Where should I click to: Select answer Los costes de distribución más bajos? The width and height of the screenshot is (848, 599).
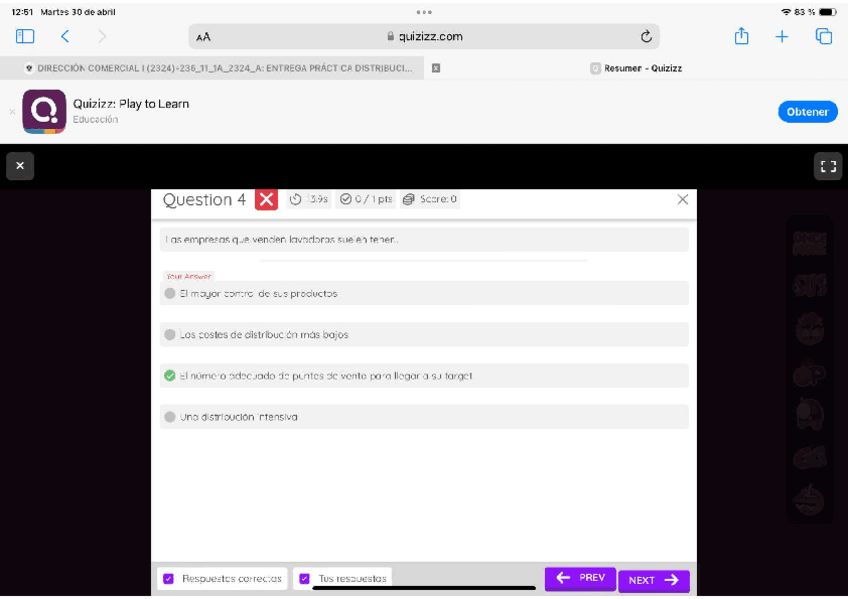coord(425,334)
